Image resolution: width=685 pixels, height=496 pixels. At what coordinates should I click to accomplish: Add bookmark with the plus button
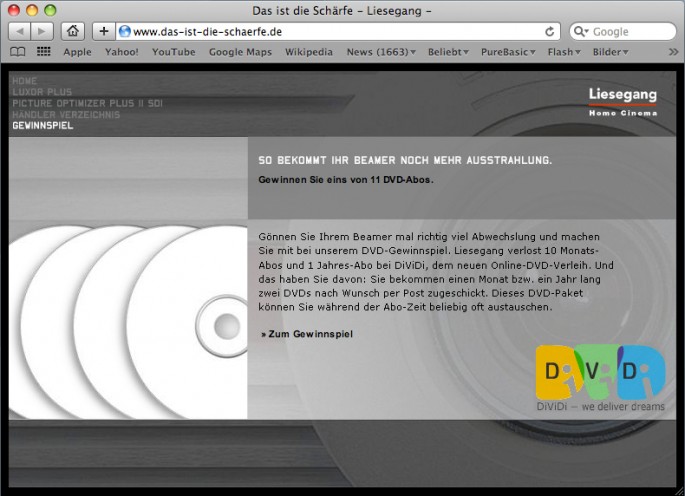pos(104,31)
